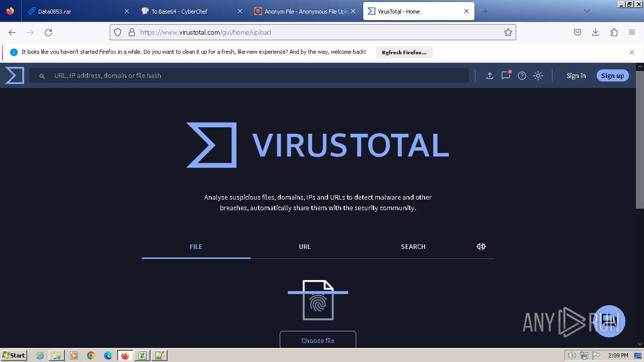Open the Windows Start button
The height and width of the screenshot is (362, 644).
point(14,355)
